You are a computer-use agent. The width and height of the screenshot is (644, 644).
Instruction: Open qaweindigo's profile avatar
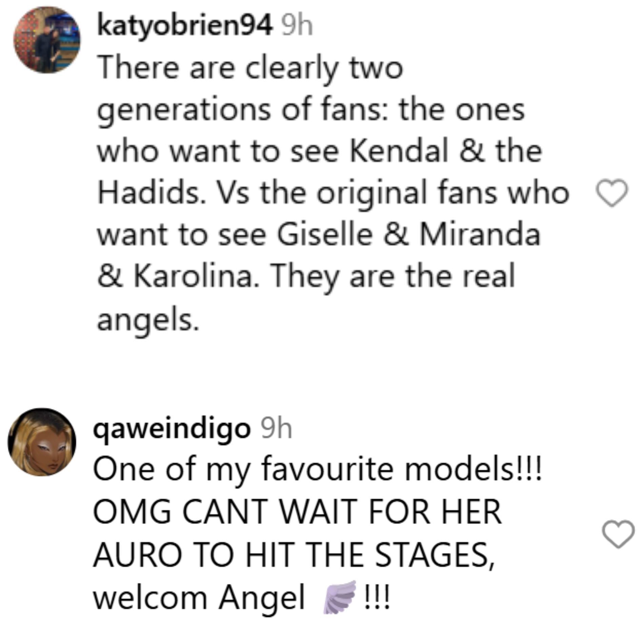pos(42,442)
